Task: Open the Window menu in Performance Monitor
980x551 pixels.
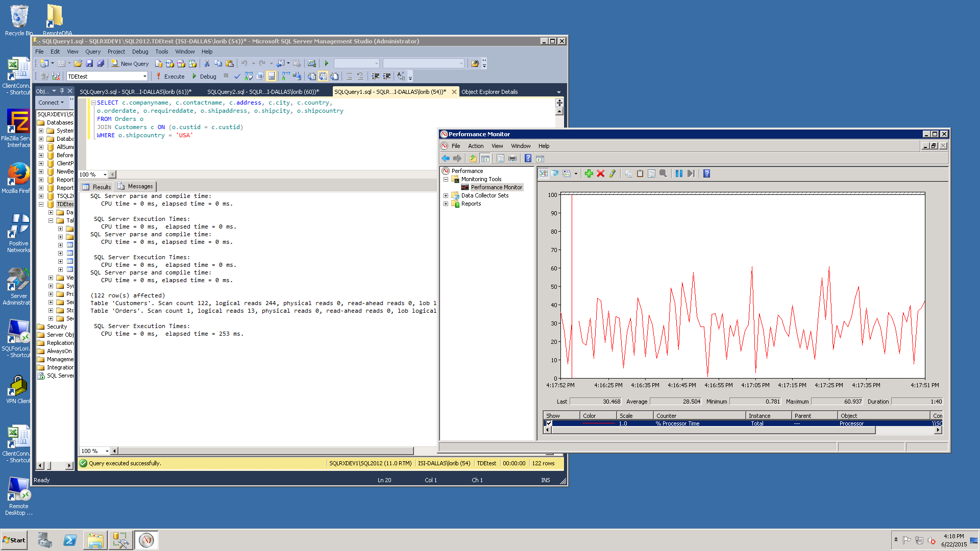Action: [x=521, y=146]
